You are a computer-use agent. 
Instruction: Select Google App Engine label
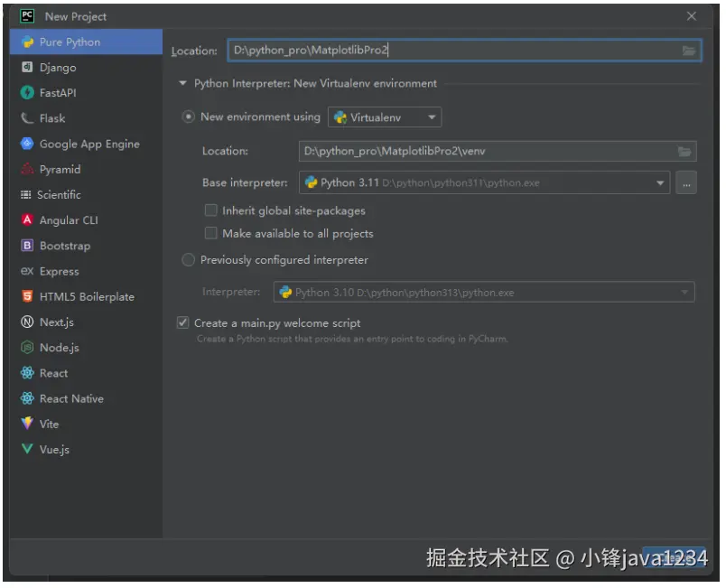(x=89, y=145)
